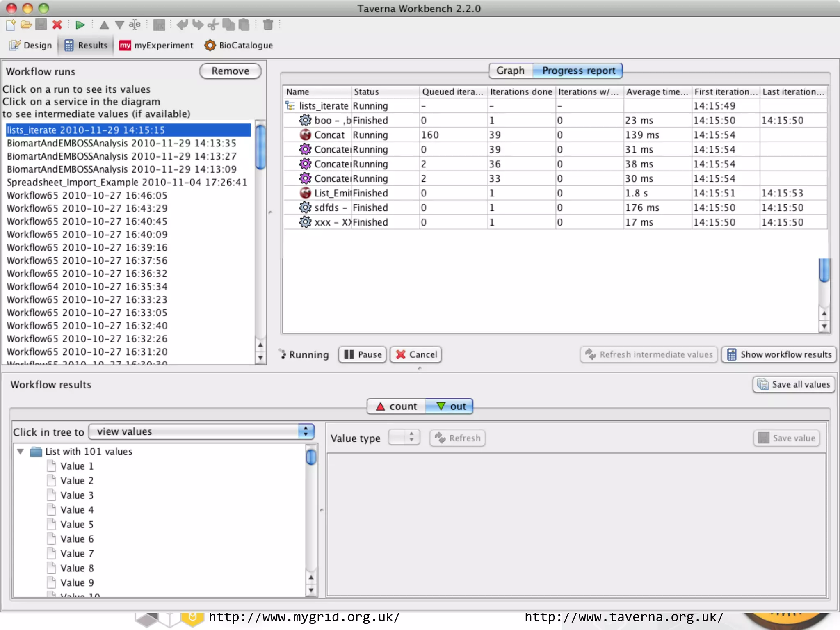Image resolution: width=840 pixels, height=630 pixels.
Task: Select the out output port tab
Action: [450, 406]
